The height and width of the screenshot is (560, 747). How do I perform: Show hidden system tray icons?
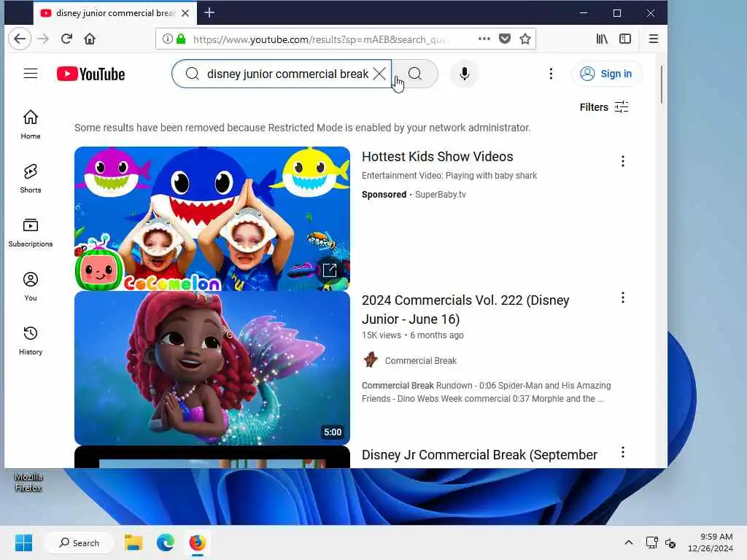(629, 542)
